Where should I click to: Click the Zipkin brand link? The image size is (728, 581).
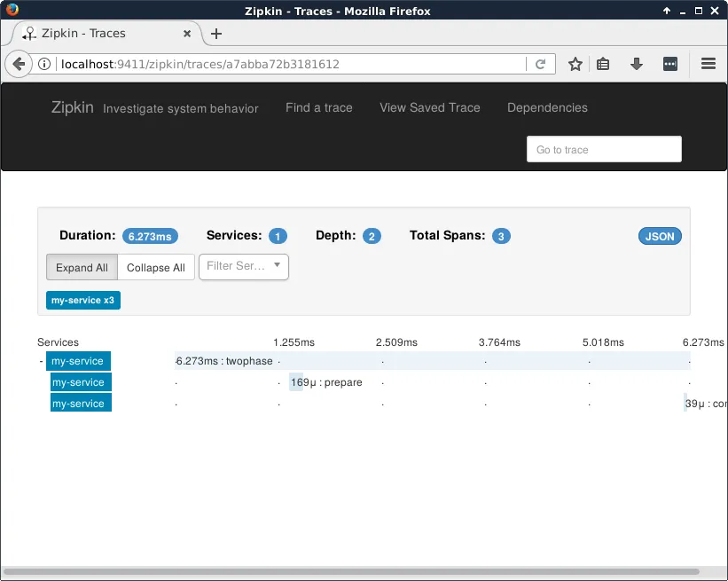tap(72, 107)
